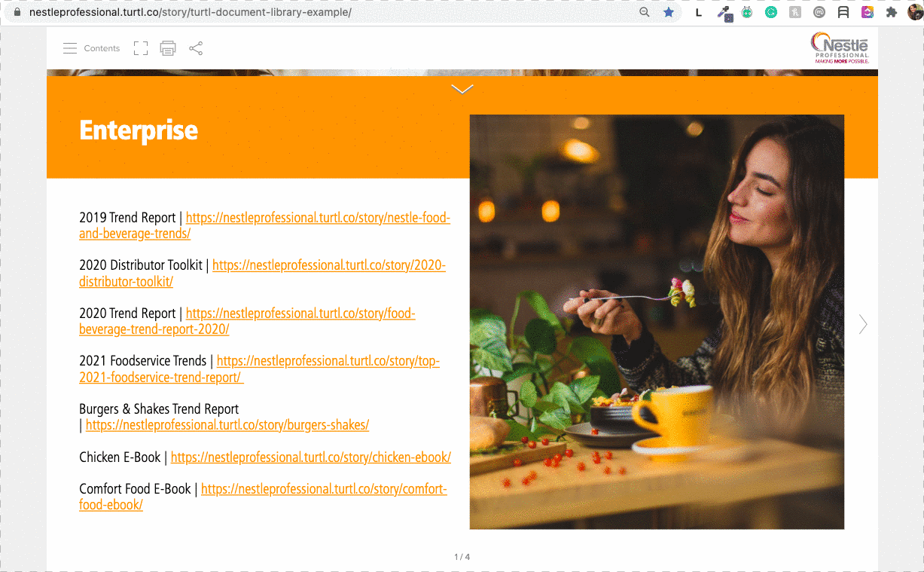This screenshot has width=924, height=572.
Task: Open the color picker eyedropper extension
Action: 724,13
